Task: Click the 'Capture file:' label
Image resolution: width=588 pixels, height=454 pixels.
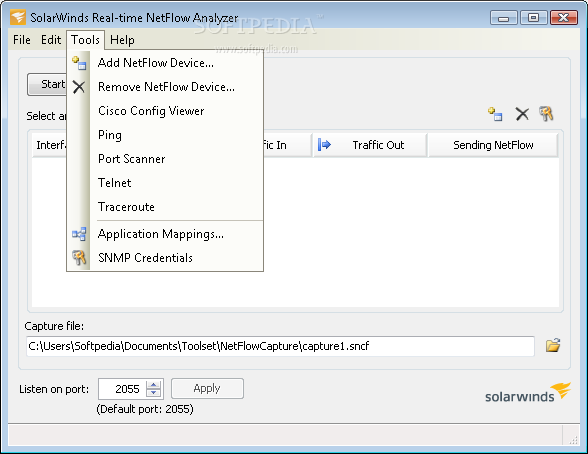Action: (54, 326)
